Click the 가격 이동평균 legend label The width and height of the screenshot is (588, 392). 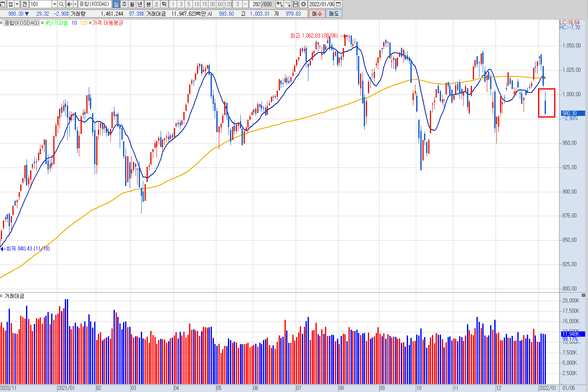[107, 23]
